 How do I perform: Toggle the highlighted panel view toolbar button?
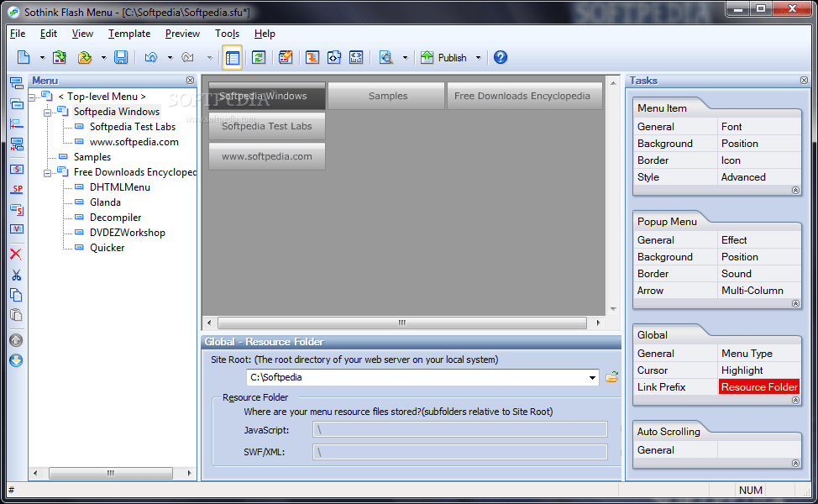click(232, 57)
